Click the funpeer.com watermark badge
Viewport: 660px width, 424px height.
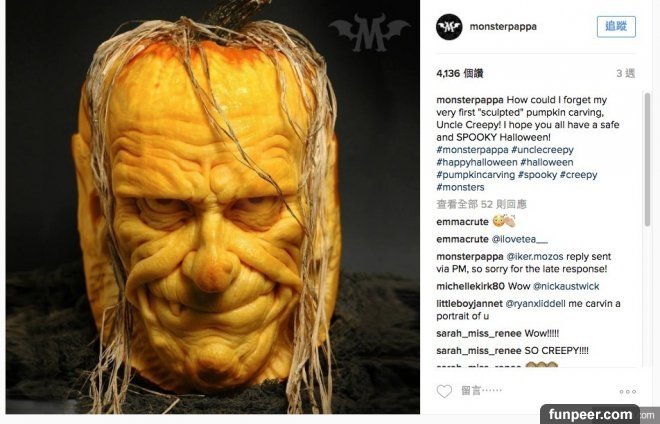[x=590, y=414]
